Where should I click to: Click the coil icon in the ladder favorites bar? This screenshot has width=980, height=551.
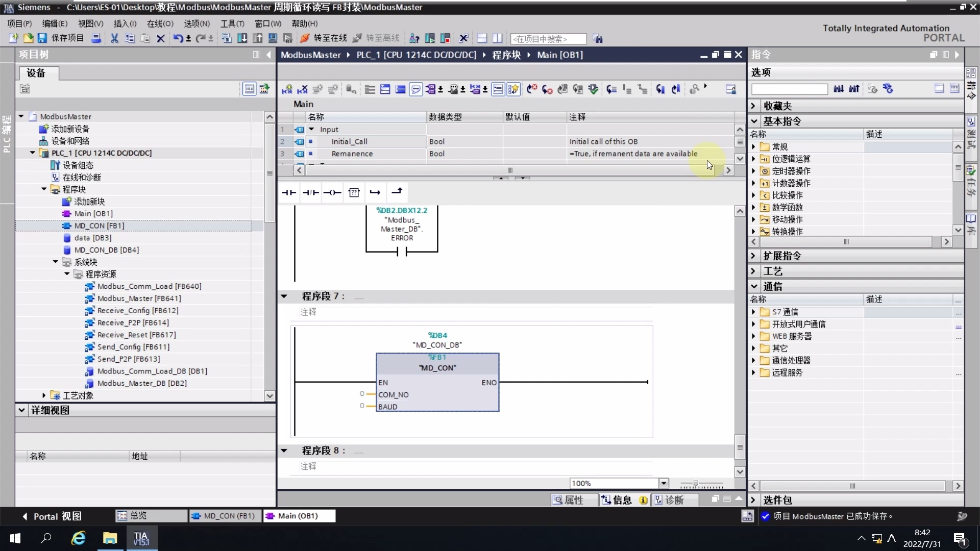pos(332,192)
